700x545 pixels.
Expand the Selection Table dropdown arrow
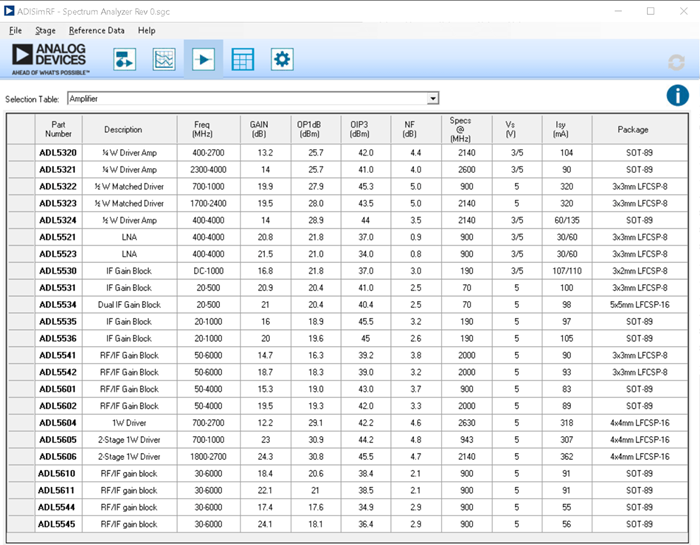tap(433, 99)
